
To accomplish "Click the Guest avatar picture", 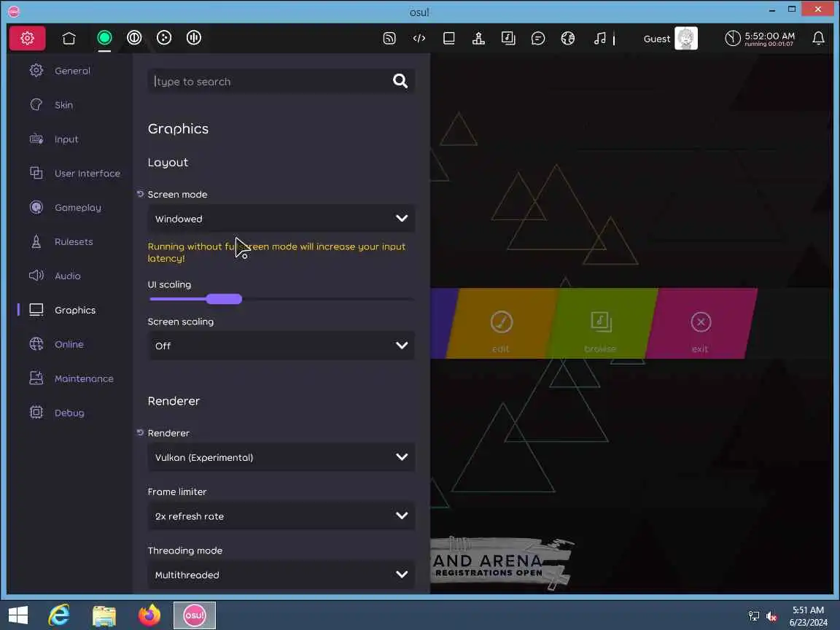I will point(685,38).
